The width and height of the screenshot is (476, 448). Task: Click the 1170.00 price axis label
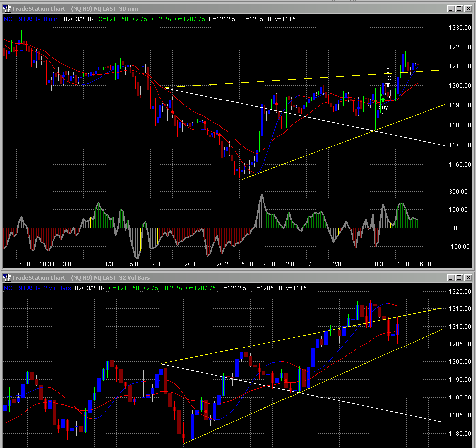(460, 145)
